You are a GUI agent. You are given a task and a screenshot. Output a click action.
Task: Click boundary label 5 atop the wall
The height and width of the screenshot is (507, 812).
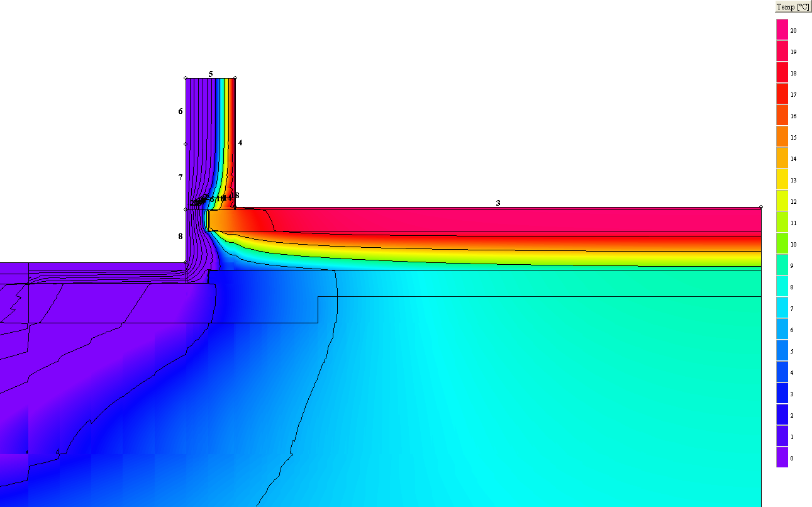pyautogui.click(x=211, y=74)
